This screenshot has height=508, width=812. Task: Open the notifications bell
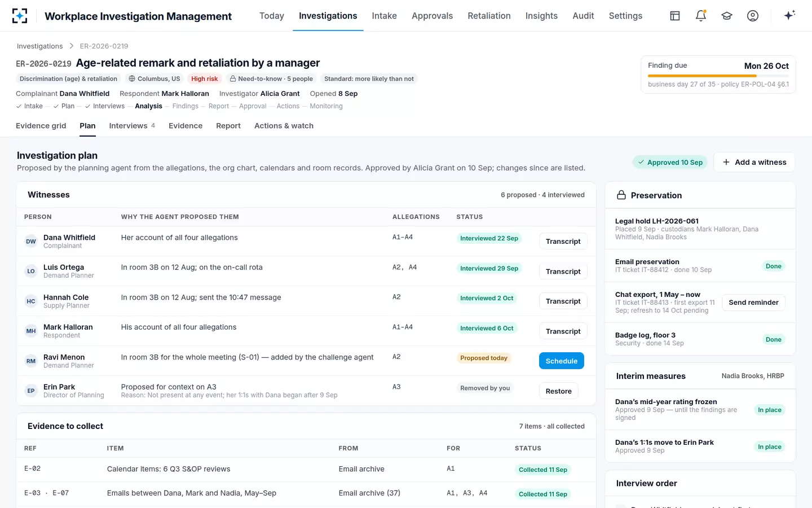pos(701,16)
